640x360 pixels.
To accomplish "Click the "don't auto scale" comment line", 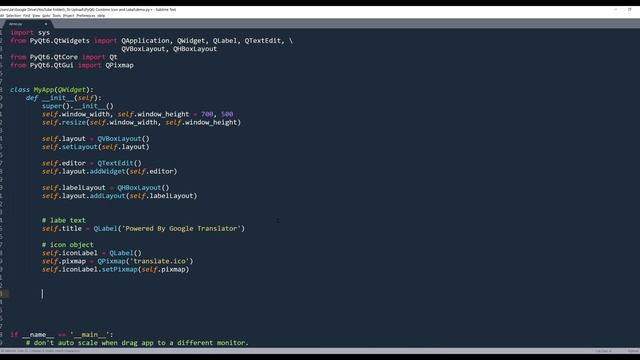I will tap(137, 342).
